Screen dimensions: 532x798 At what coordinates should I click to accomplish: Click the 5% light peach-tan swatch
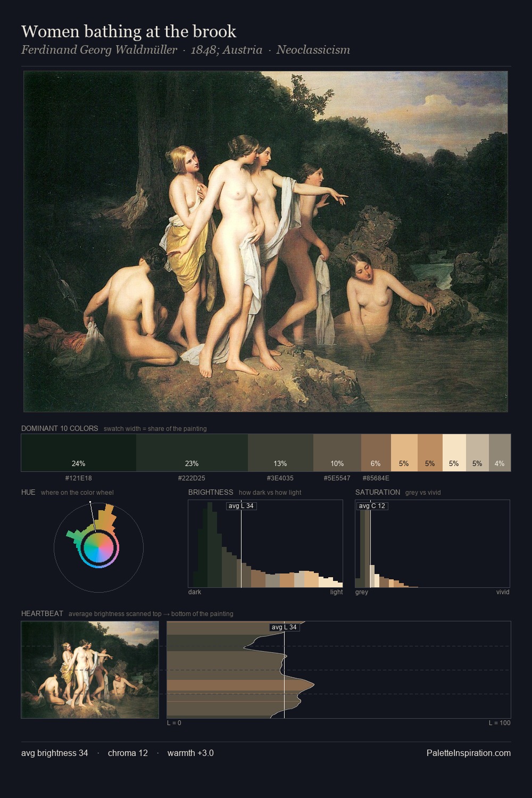point(404,453)
